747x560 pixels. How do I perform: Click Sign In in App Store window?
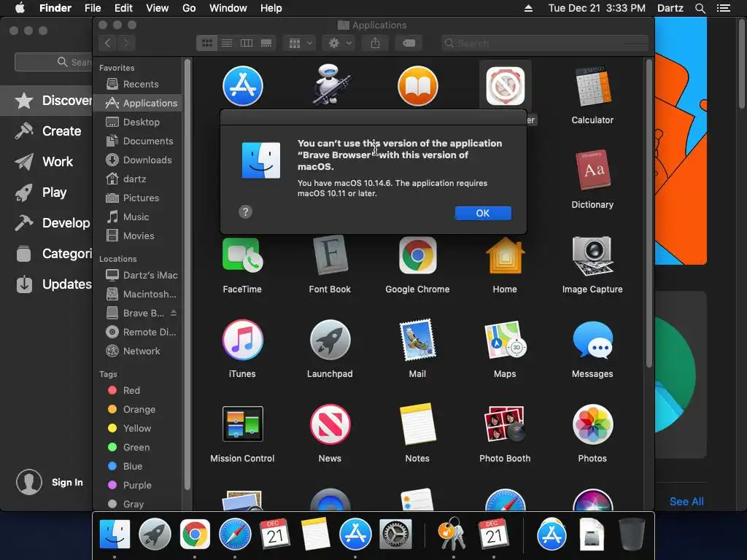click(x=67, y=483)
